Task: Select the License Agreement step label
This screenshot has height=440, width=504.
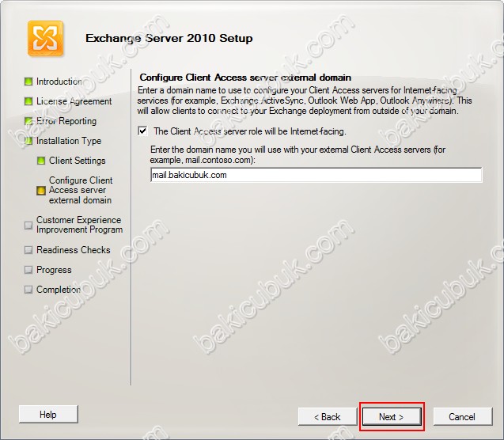Action: click(x=74, y=101)
